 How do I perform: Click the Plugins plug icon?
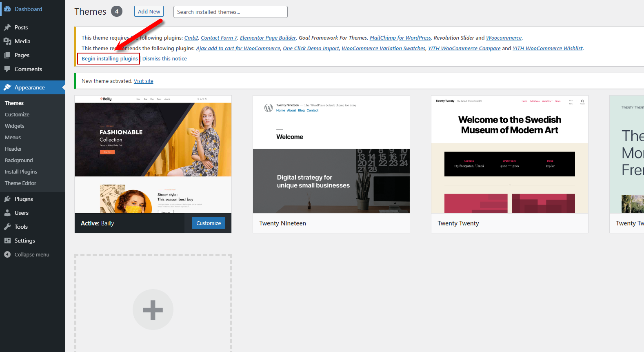pyautogui.click(x=7, y=199)
